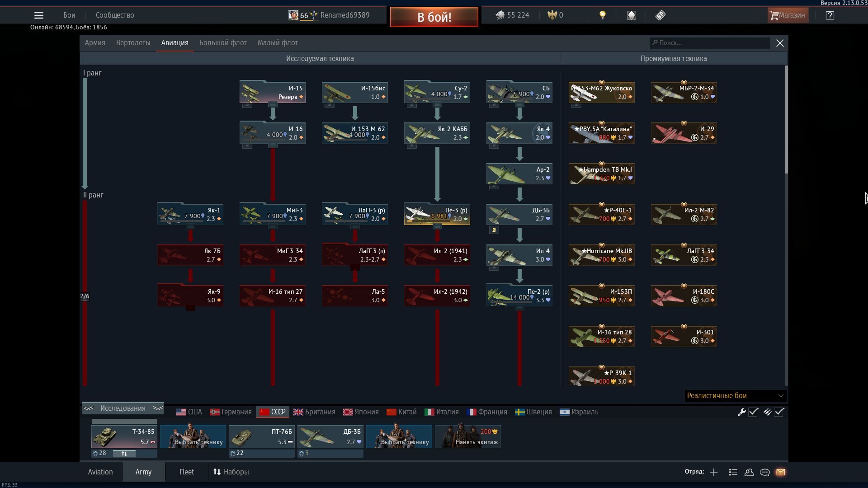Select the ПТ-76Б crew slot
Image resolution: width=868 pixels, height=488 pixels.
pos(262,436)
